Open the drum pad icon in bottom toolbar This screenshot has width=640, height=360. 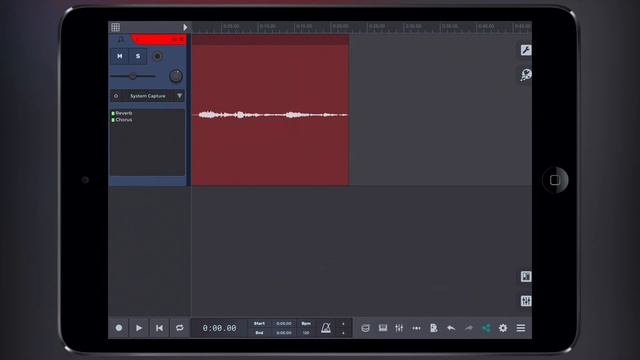point(365,328)
